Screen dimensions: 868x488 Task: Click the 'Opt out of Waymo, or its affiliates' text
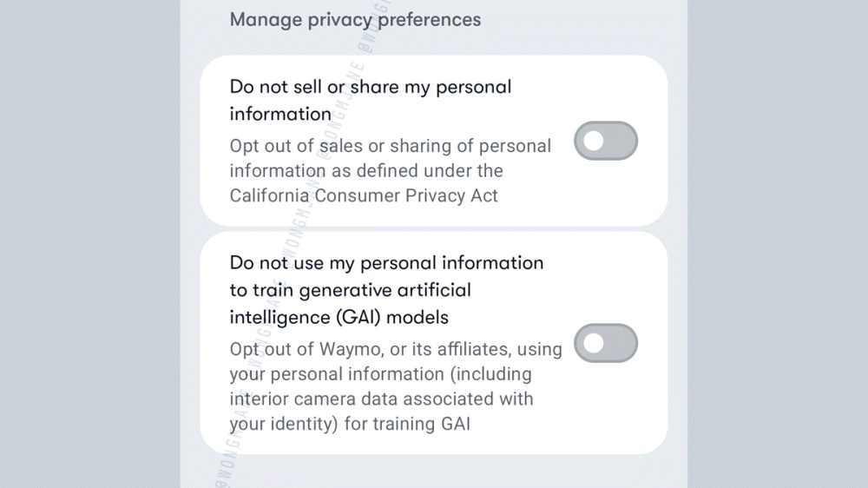point(395,349)
